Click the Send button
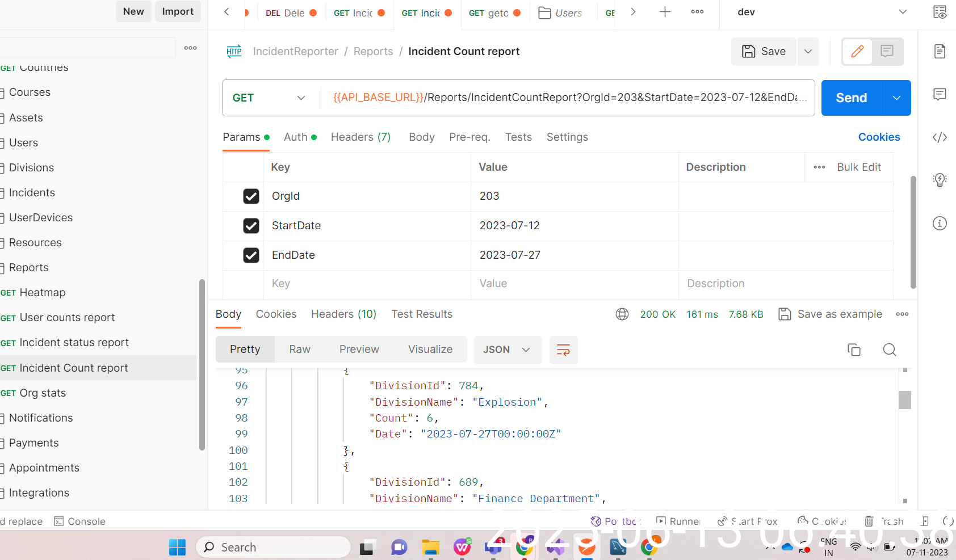 [x=851, y=98]
